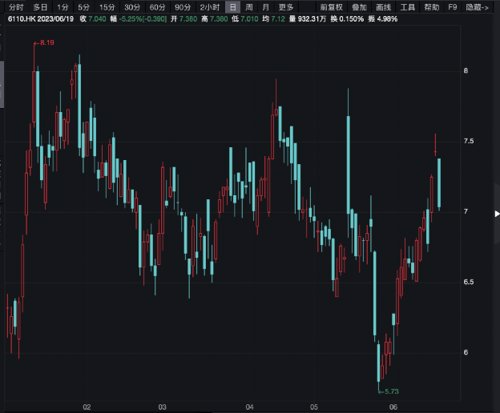Switch to the 60分 candlestick period
500x413 pixels.
click(157, 7)
